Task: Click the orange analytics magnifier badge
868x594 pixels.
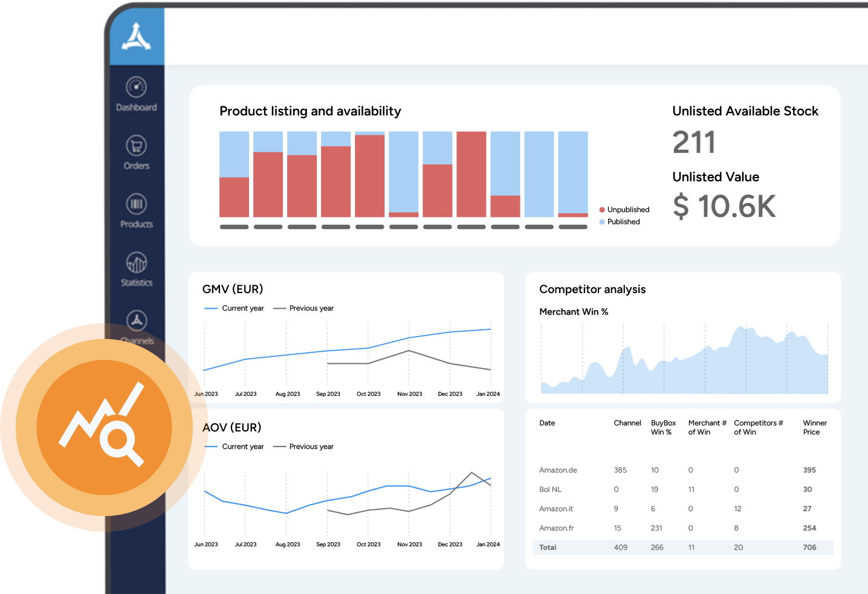Action: tap(104, 427)
